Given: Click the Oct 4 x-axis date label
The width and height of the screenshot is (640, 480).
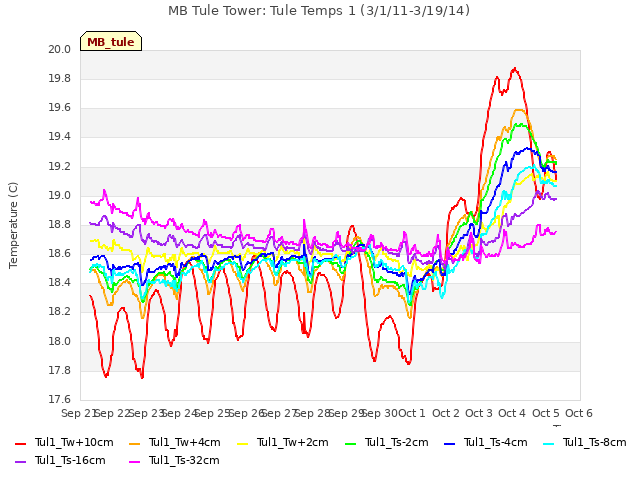Looking at the screenshot, I should click(x=512, y=413).
